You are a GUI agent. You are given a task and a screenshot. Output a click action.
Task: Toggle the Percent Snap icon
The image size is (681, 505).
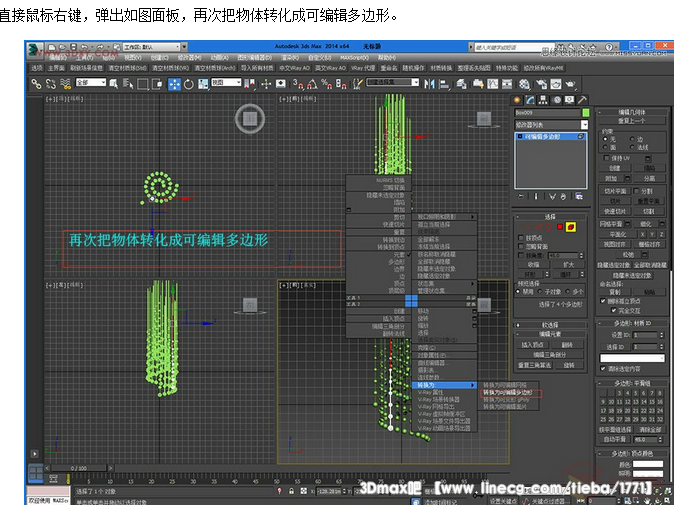327,84
